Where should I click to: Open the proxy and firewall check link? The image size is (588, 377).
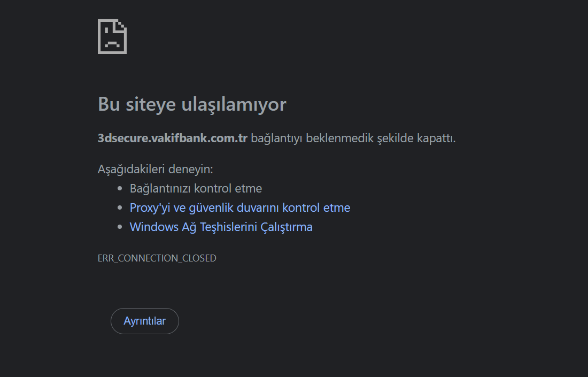239,207
